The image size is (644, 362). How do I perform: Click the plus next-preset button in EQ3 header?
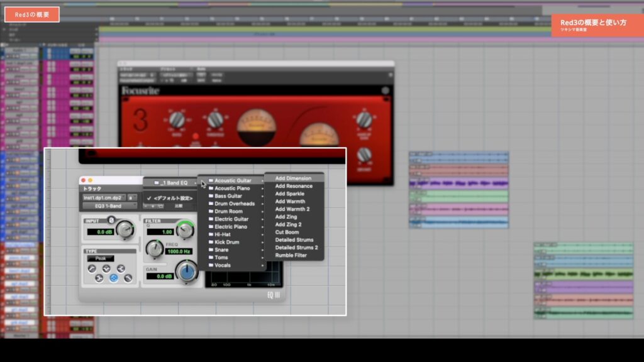(x=153, y=206)
